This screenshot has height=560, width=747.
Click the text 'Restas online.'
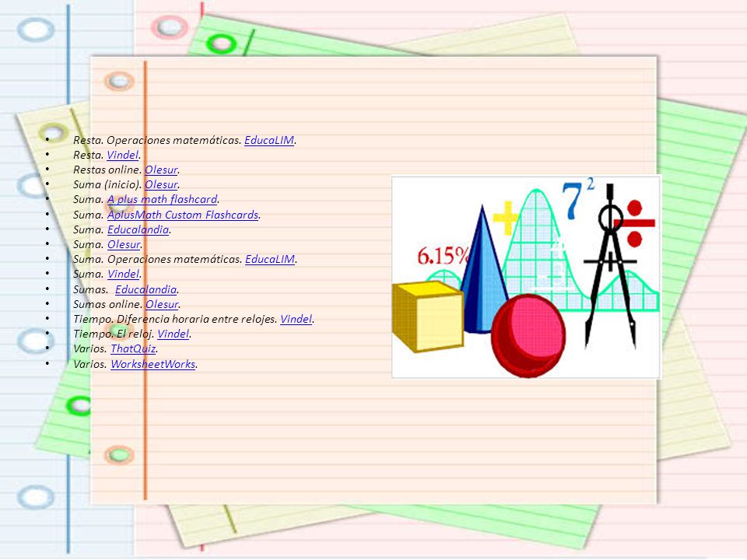tap(107, 170)
